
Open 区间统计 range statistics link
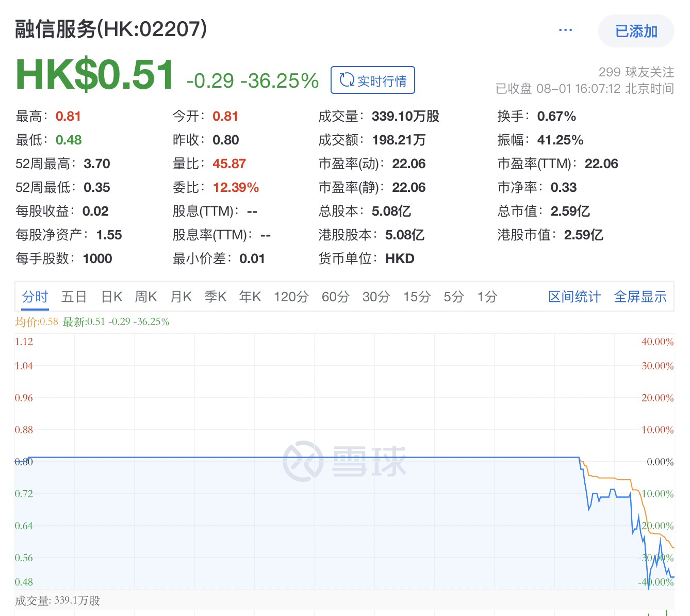coord(574,297)
